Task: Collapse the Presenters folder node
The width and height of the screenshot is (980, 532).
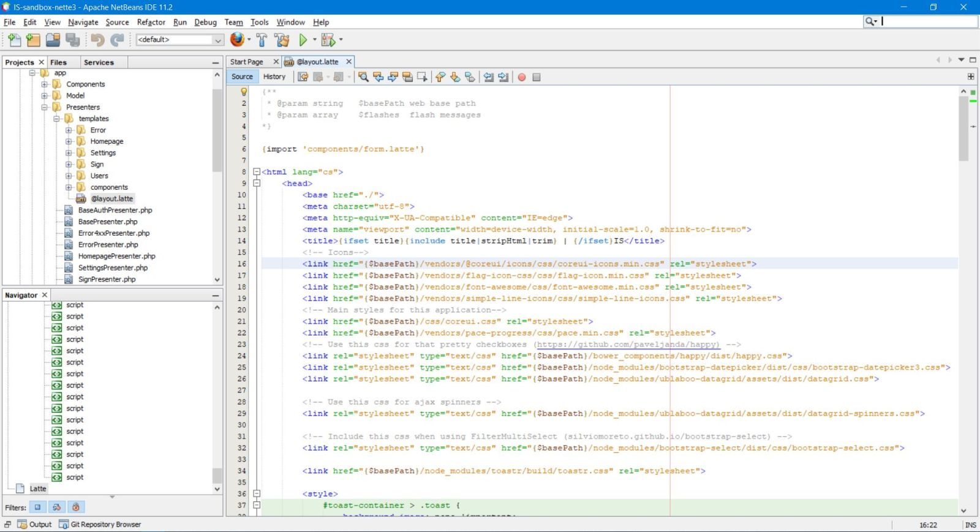Action: [44, 107]
